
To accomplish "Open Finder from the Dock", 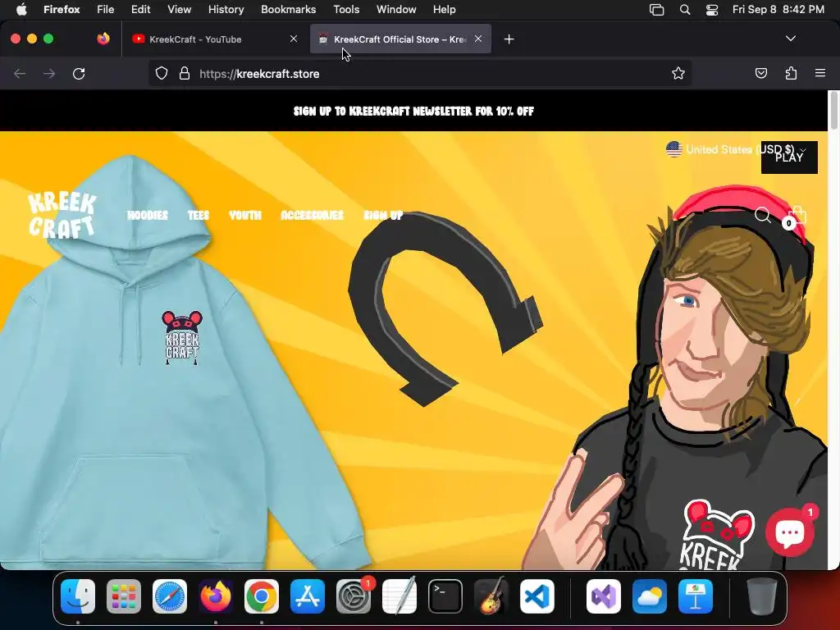I will tap(78, 596).
